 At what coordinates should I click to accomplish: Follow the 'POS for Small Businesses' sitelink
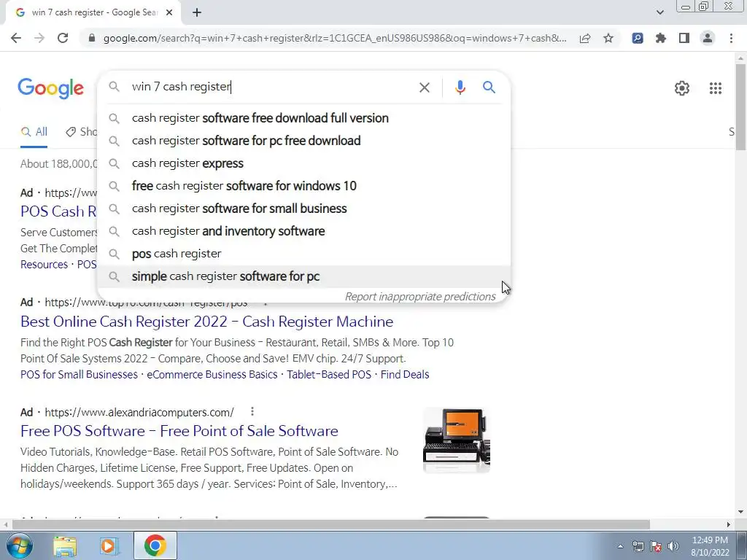pyautogui.click(x=79, y=374)
